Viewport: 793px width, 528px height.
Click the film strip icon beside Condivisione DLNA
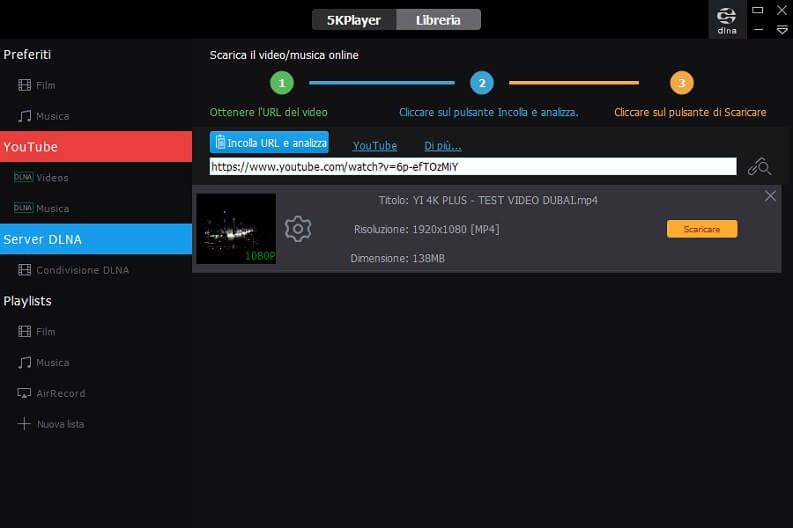[x=24, y=270]
